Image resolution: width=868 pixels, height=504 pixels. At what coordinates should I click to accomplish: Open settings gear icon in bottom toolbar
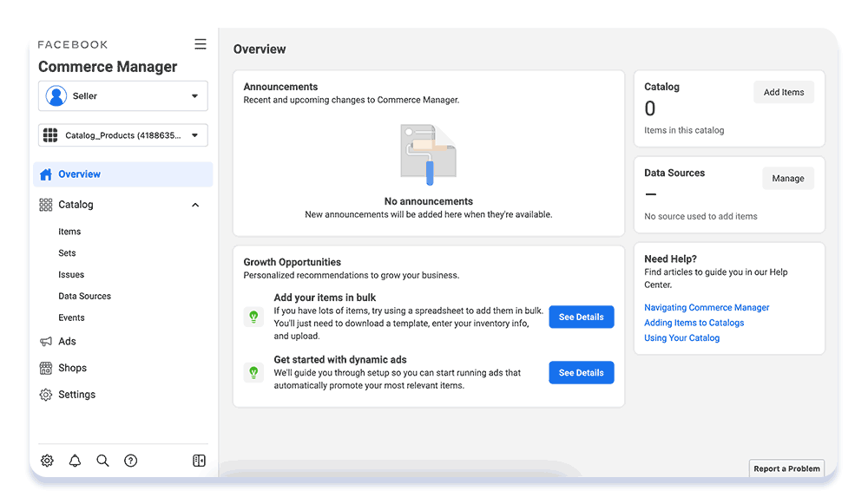point(47,461)
